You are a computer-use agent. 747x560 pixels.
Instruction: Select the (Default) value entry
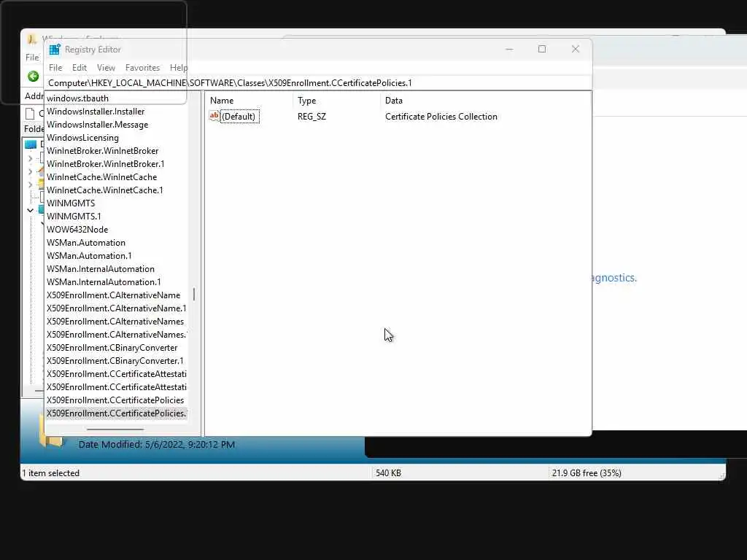240,117
